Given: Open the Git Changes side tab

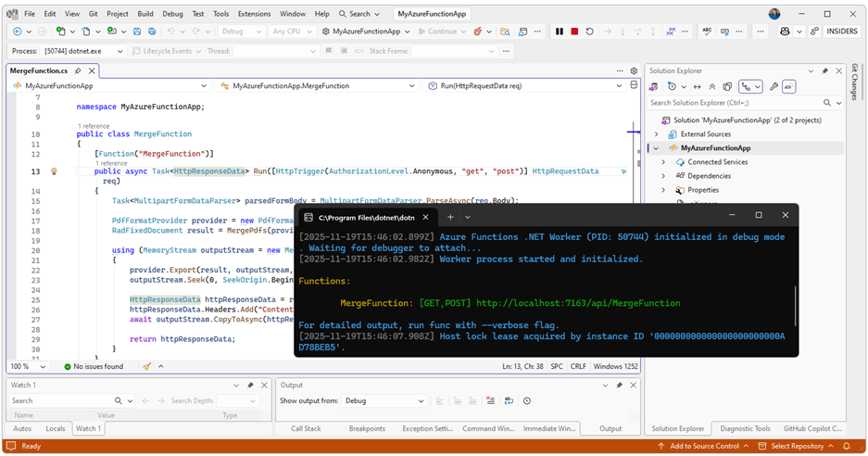Looking at the screenshot, I should 854,82.
